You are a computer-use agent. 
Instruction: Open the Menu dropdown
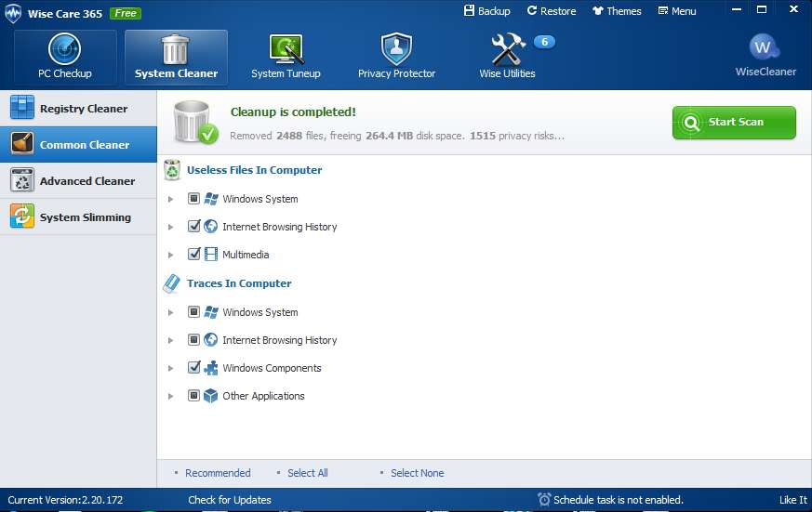point(677,11)
